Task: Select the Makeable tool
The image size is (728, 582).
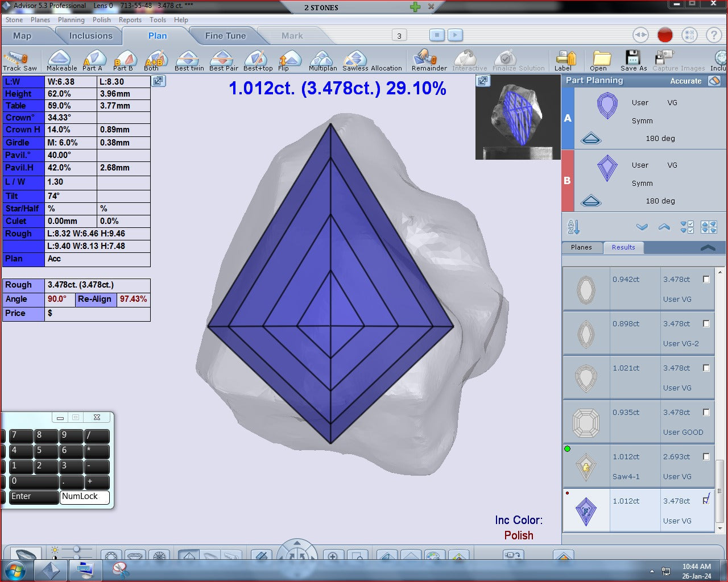Action: [x=60, y=59]
